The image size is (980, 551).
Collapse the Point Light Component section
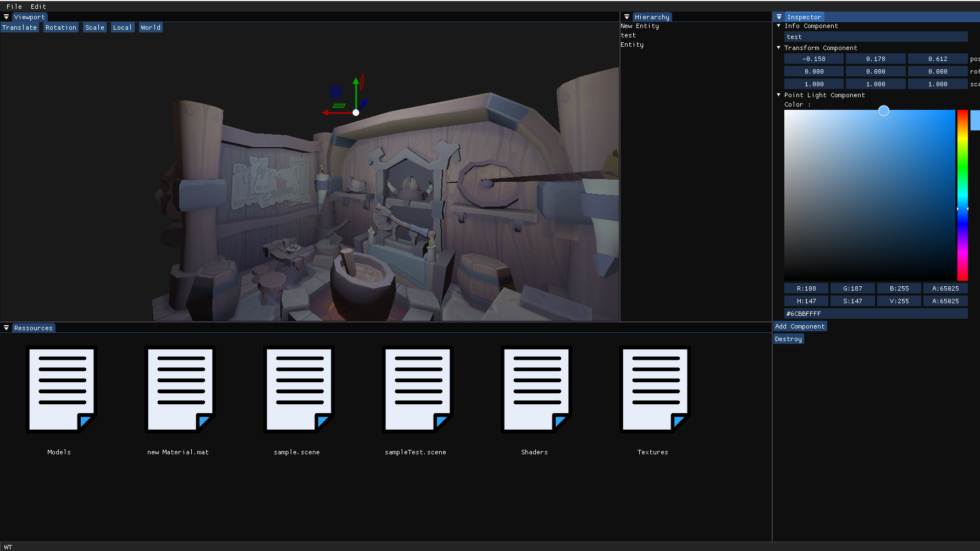coord(778,95)
